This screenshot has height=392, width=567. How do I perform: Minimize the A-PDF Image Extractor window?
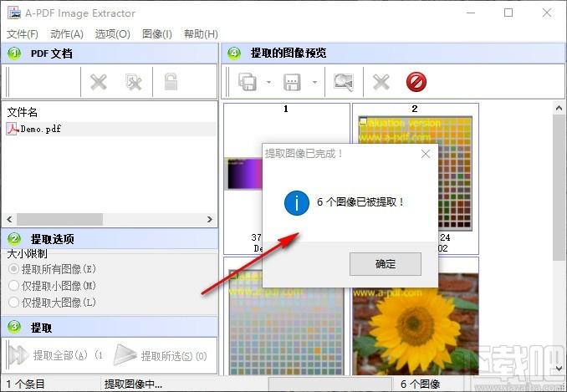pos(471,13)
